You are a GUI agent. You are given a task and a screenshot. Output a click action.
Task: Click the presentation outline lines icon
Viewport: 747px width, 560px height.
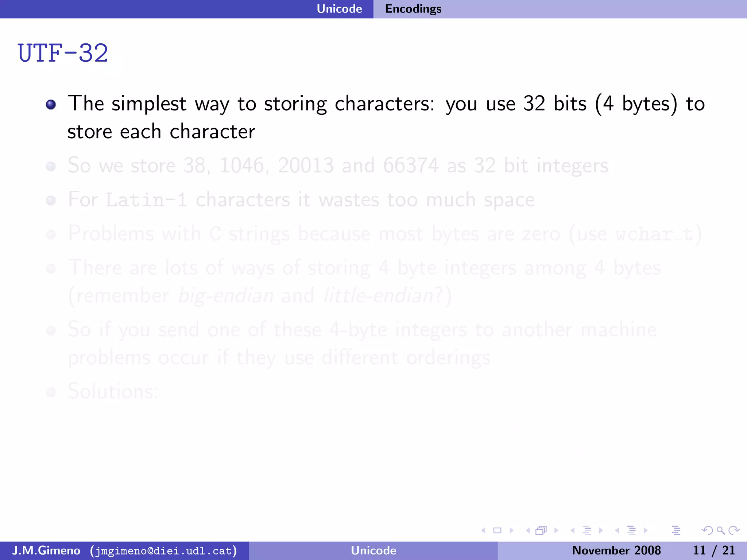676,530
